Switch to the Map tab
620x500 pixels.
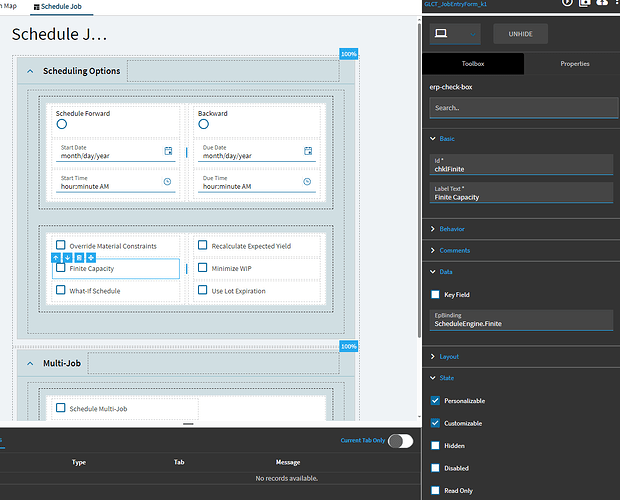point(10,6)
